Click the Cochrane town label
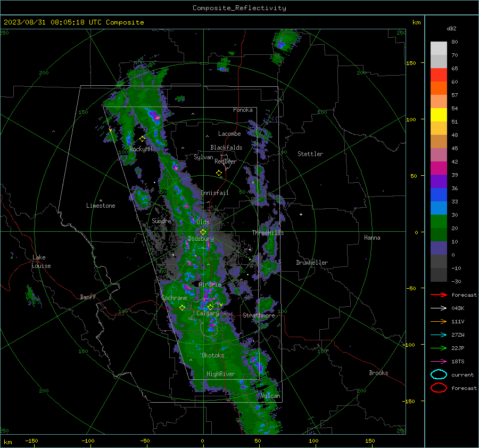The width and height of the screenshot is (479, 448). click(174, 298)
